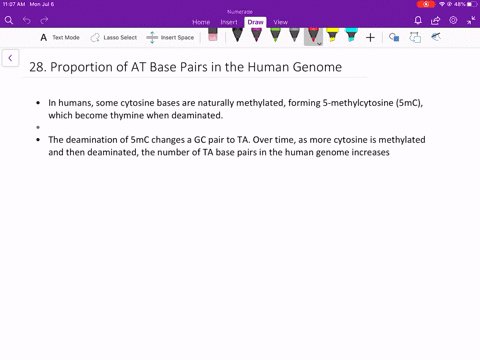Activate Text Mode

(x=60, y=37)
